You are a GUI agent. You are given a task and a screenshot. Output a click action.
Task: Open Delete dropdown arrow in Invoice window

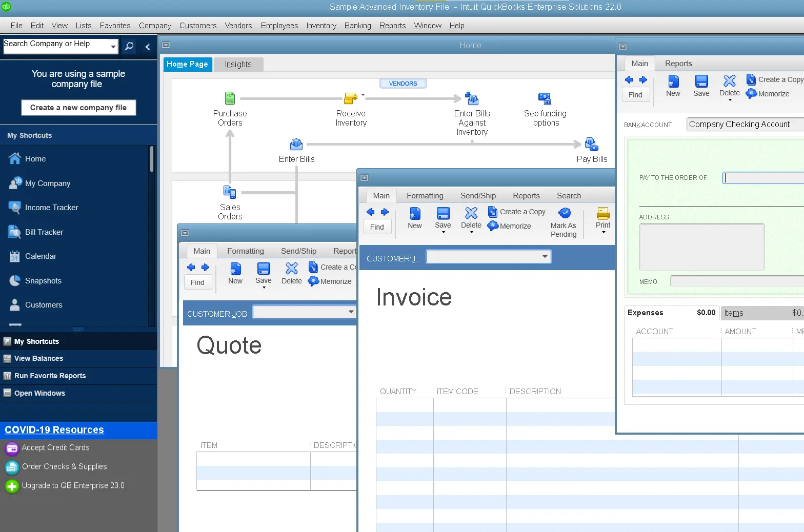471,232
